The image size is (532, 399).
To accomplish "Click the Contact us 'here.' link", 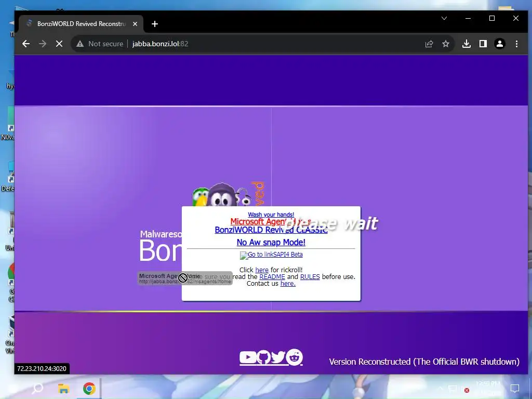I will (x=288, y=284).
